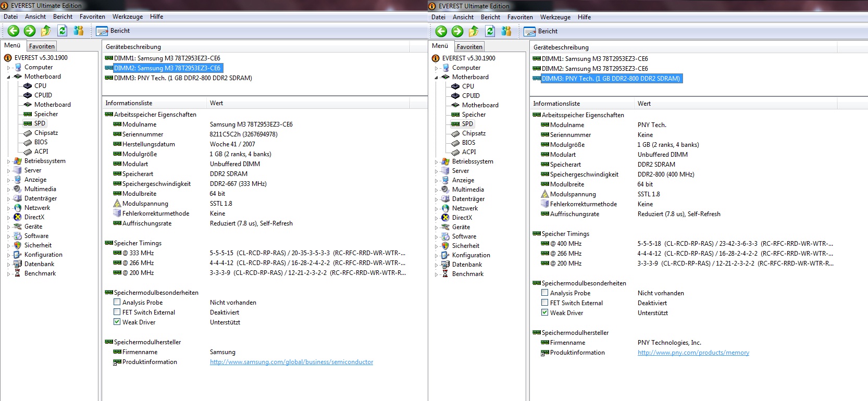Collapse Motherboard node in right window tree

pos(436,78)
